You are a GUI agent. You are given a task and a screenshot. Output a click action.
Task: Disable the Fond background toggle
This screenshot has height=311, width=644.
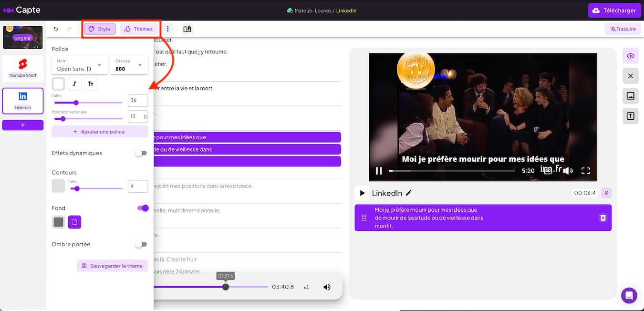(x=143, y=208)
